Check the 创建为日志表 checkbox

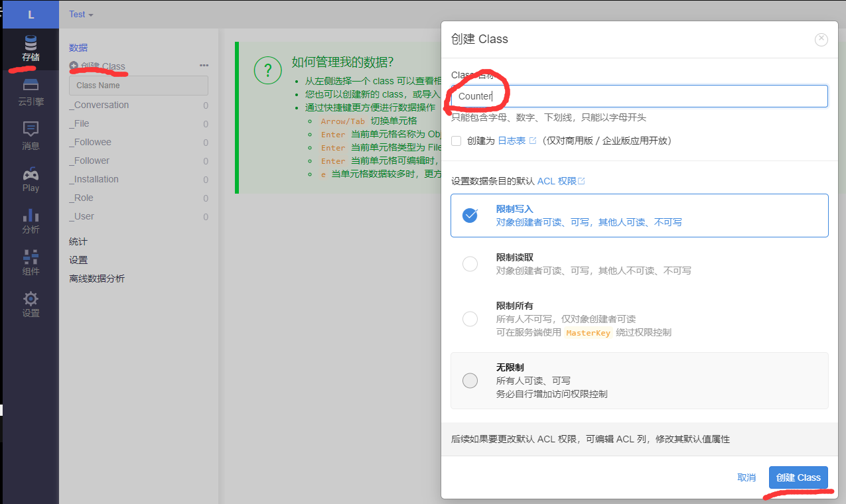(456, 141)
